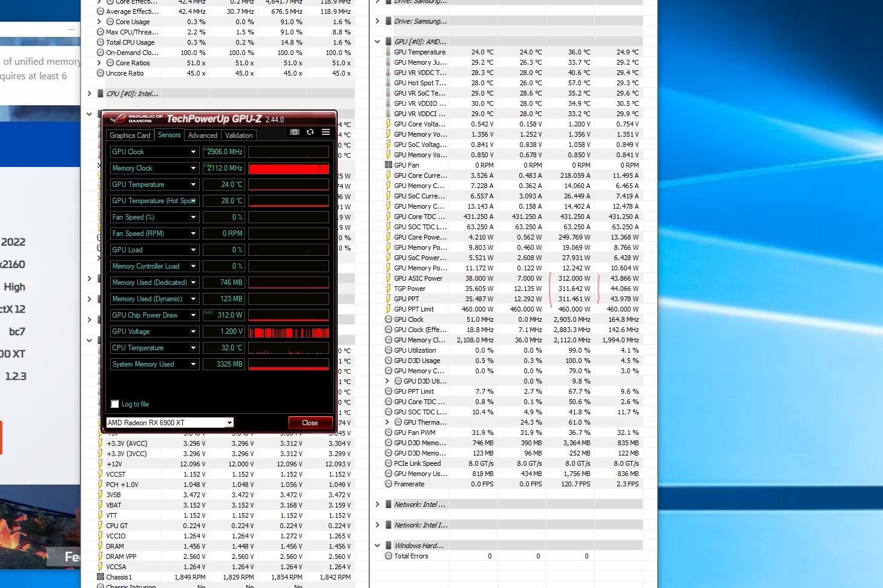The height and width of the screenshot is (588, 883).
Task: Open the GPU Load sensor dropdown
Action: pos(193,250)
